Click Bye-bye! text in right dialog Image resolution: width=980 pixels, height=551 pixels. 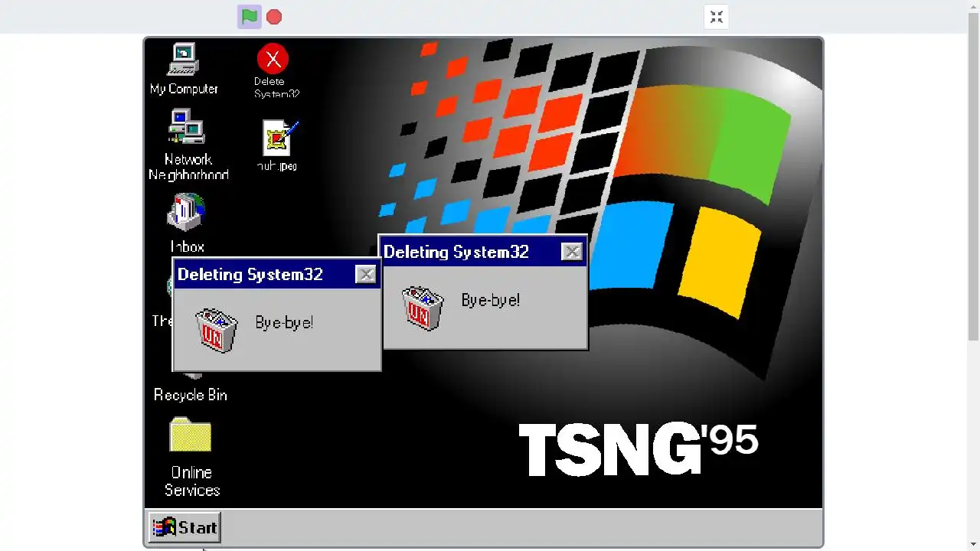click(x=491, y=300)
